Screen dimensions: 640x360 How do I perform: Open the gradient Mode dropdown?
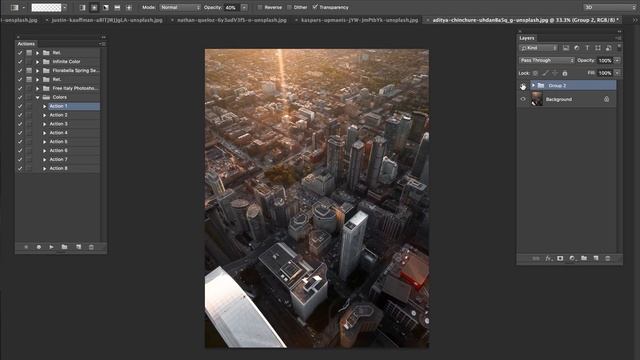tap(180, 7)
